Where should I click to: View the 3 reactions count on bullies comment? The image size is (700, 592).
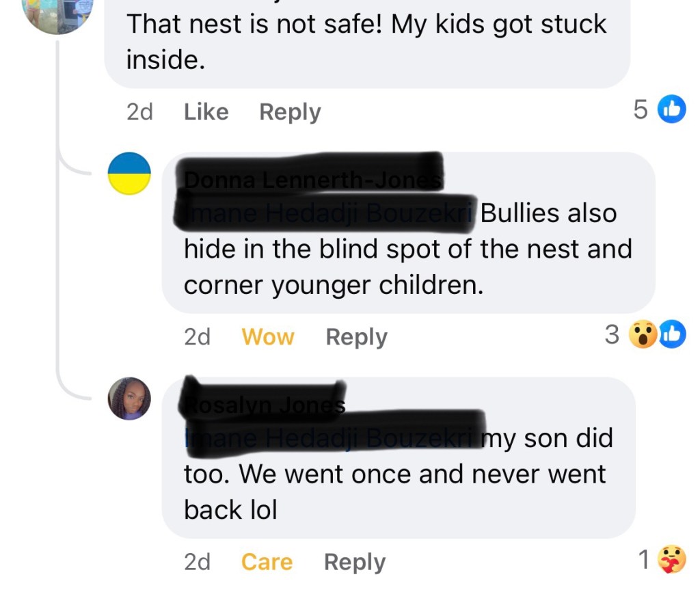click(x=612, y=334)
